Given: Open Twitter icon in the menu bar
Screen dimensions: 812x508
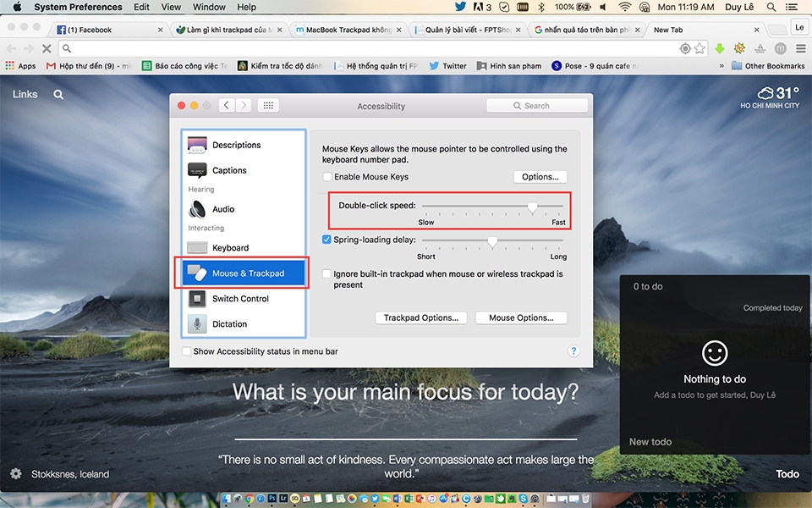Looking at the screenshot, I should [460, 7].
